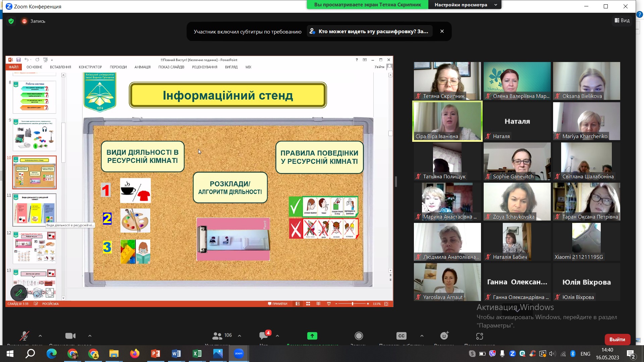Click the green share screen icon

[x=312, y=336]
